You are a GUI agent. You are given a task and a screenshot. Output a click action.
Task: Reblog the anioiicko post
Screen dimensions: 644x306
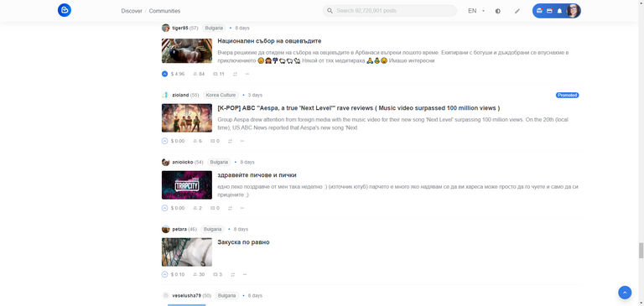230,208
